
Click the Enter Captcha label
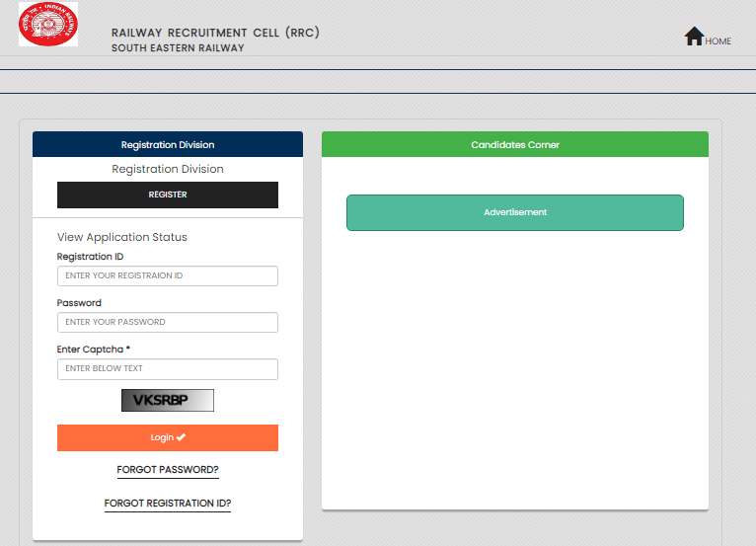coord(94,350)
